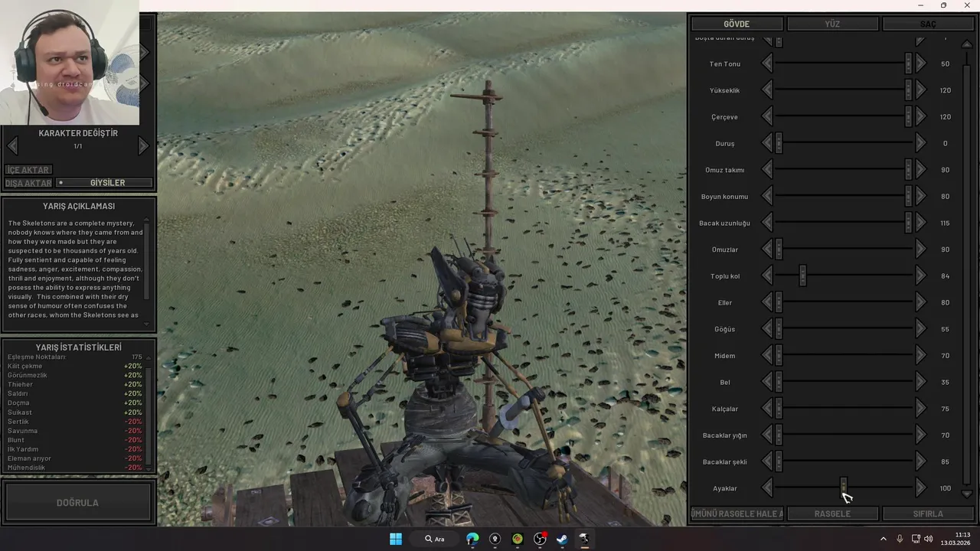Decrease Boyun konumu with left arrow
980x551 pixels.
(767, 196)
